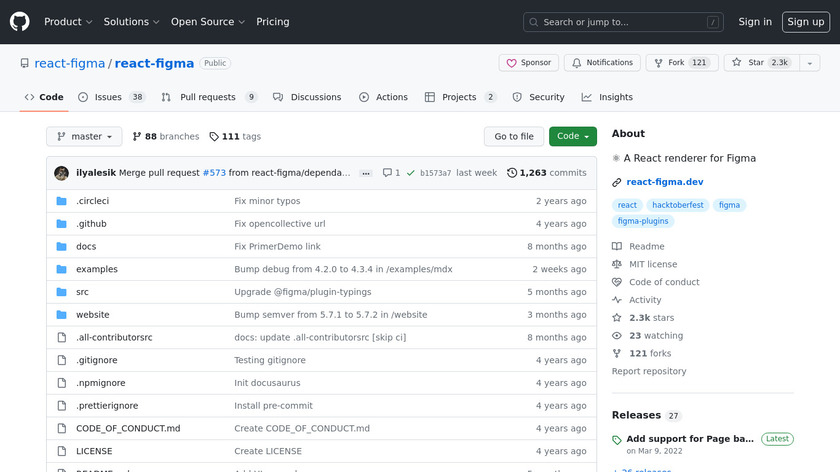This screenshot has height=472, width=840.
Task: Open the docs folder
Action: (x=86, y=246)
